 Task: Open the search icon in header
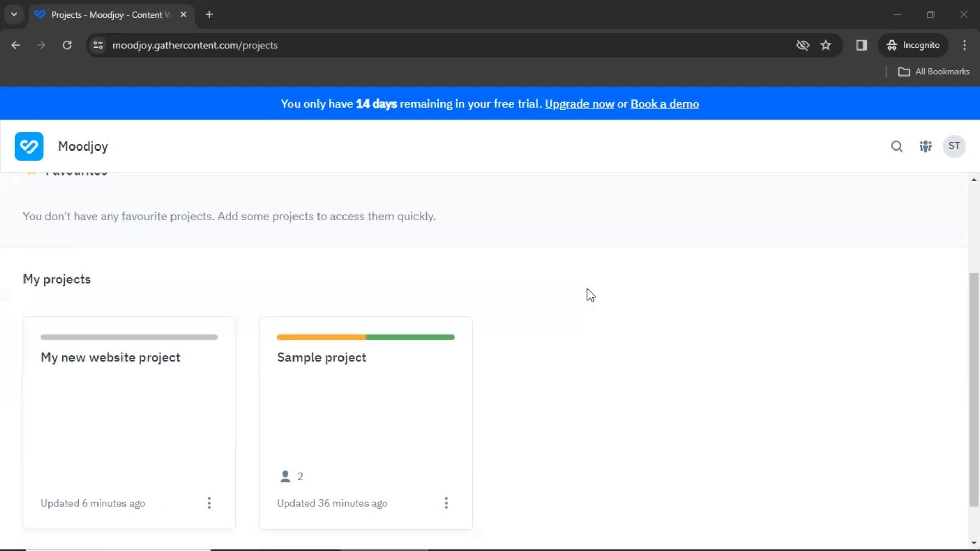897,146
